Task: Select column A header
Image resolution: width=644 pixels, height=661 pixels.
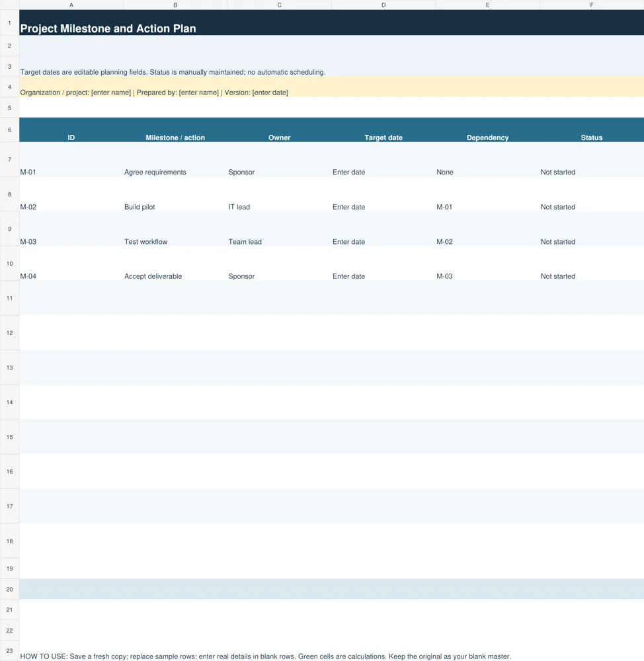Action: point(71,5)
